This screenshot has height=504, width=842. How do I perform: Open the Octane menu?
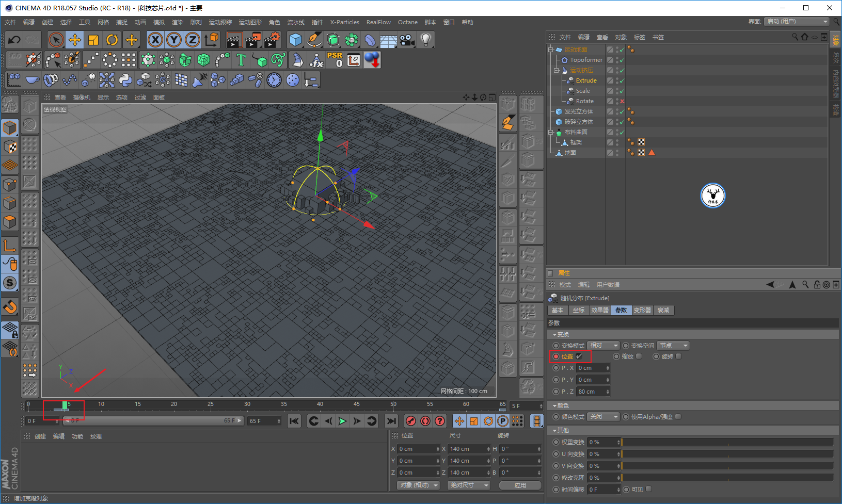pos(407,22)
